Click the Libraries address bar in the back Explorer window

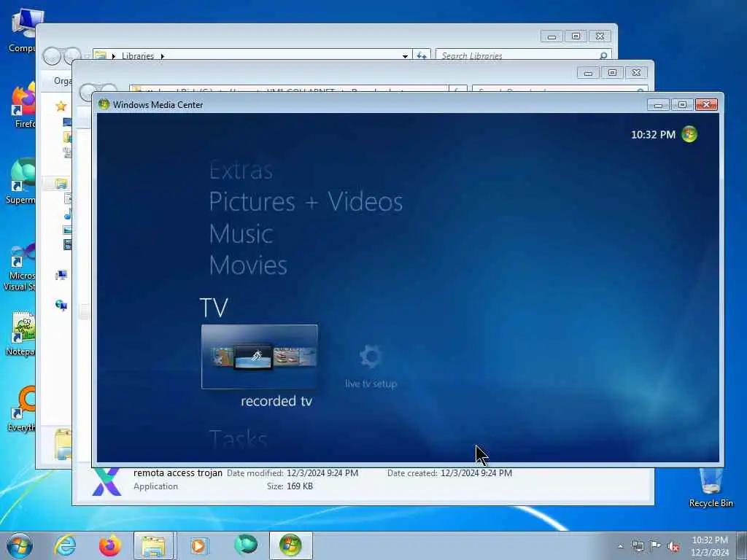(x=252, y=55)
